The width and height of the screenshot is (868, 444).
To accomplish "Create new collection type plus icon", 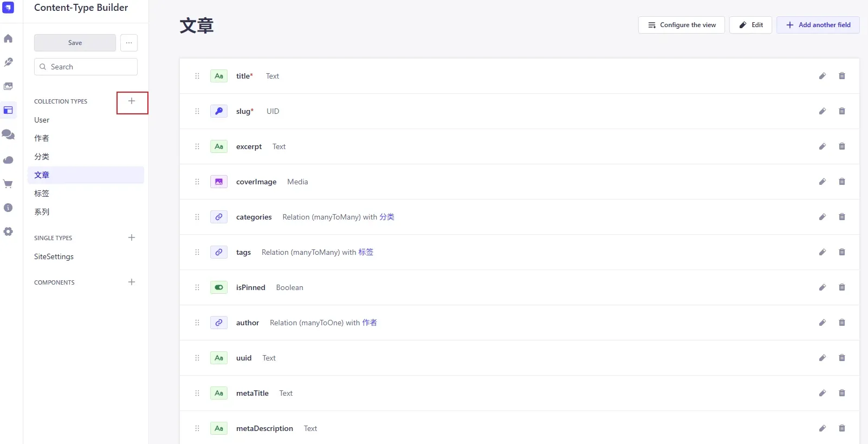I will click(132, 101).
